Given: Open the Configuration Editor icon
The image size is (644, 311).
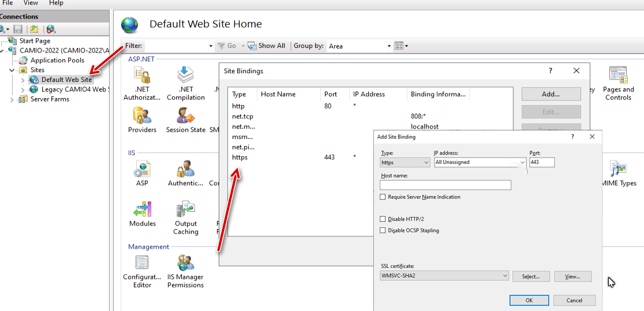Looking at the screenshot, I should point(142,263).
